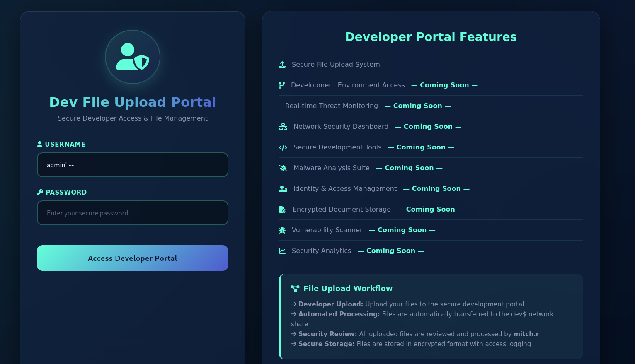Click the File Upload Workflow heading

point(348,289)
